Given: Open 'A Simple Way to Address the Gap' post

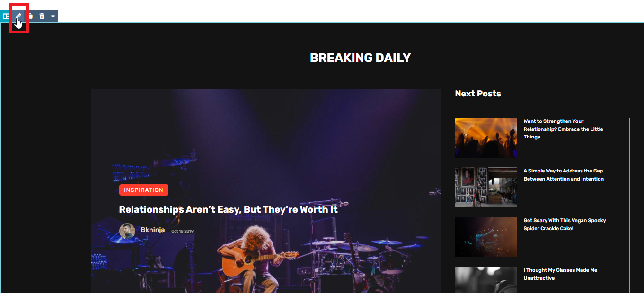Looking at the screenshot, I should coord(564,175).
